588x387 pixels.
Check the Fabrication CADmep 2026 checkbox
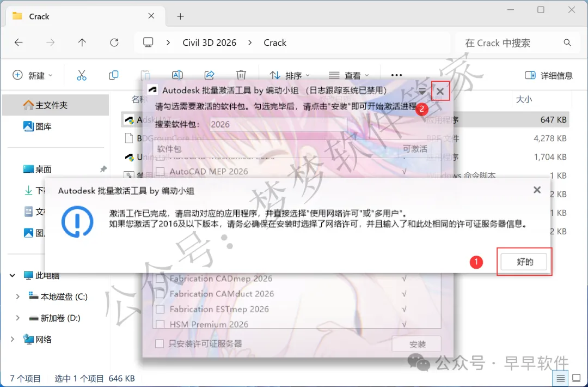pyautogui.click(x=160, y=279)
